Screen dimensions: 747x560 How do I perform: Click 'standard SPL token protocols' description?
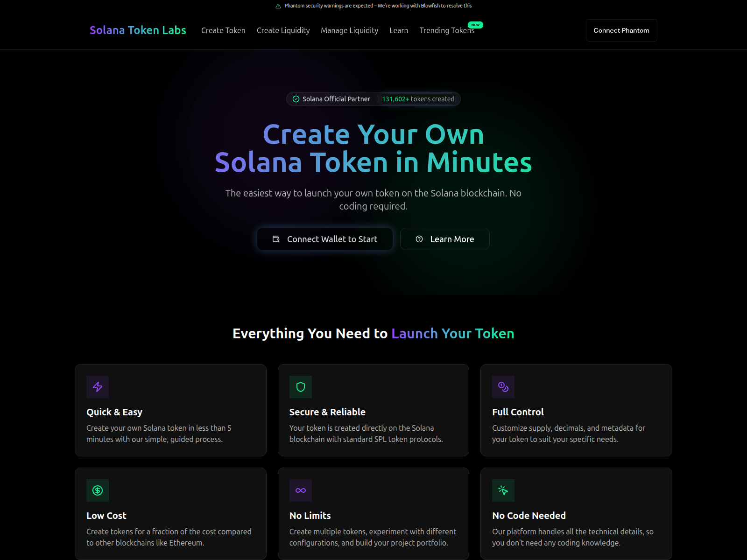366,434
